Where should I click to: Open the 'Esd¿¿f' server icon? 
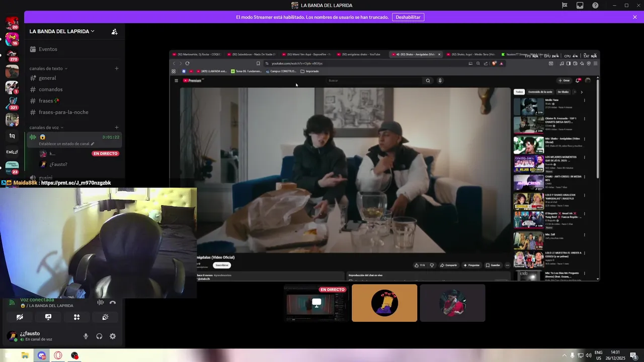12,152
